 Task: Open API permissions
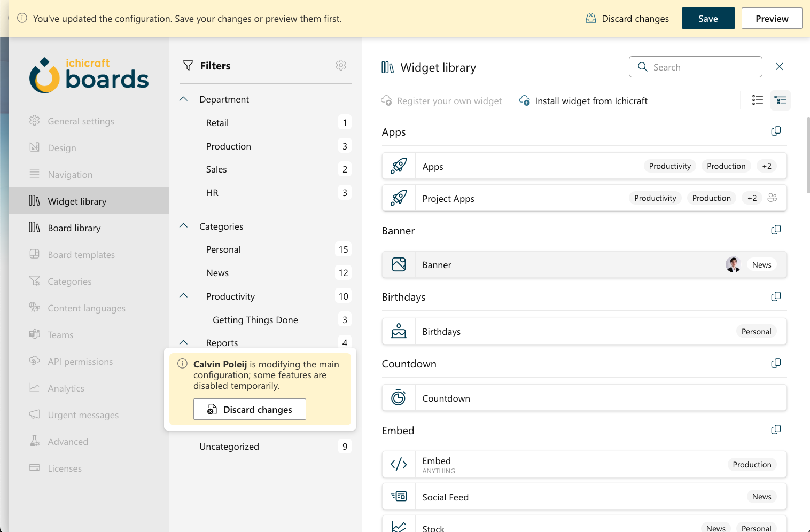[x=89, y=361]
